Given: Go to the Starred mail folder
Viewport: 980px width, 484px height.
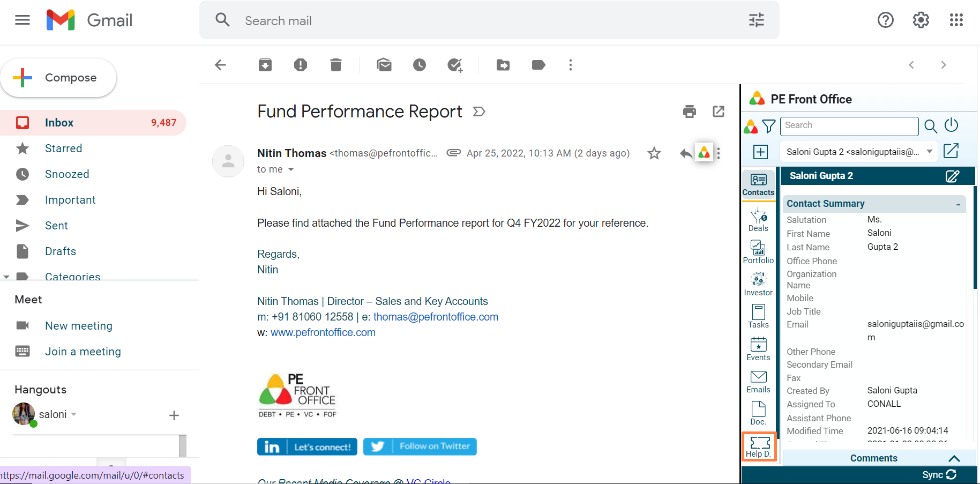Looking at the screenshot, I should point(63,148).
